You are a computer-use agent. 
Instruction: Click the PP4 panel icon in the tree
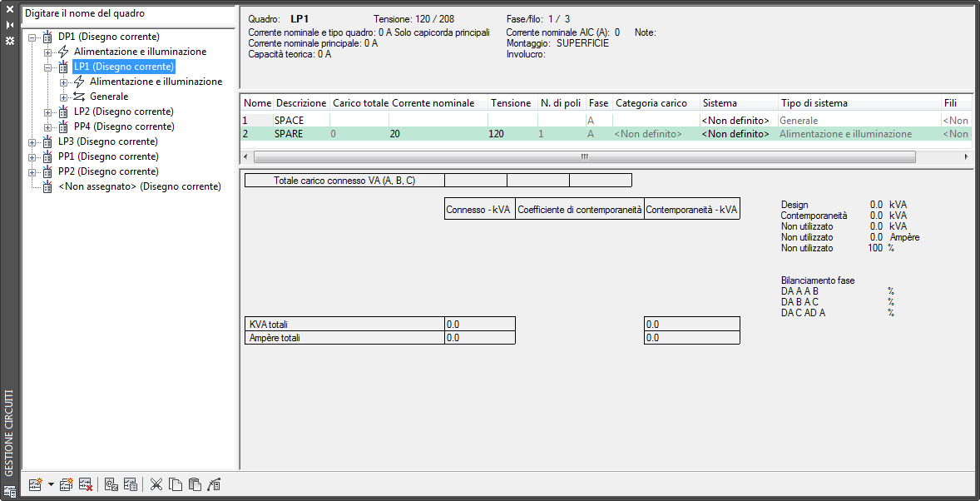[63, 126]
